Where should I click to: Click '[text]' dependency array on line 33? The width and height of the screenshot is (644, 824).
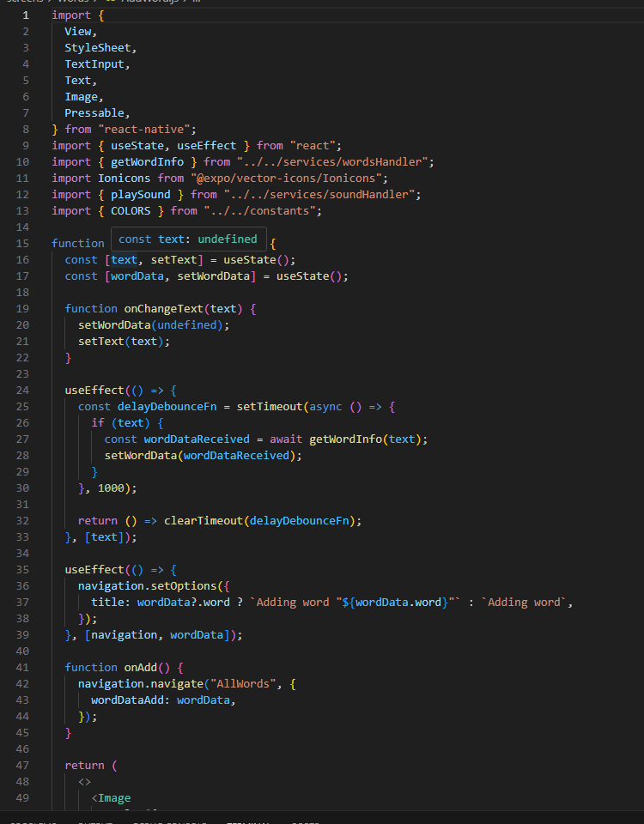[x=104, y=536]
